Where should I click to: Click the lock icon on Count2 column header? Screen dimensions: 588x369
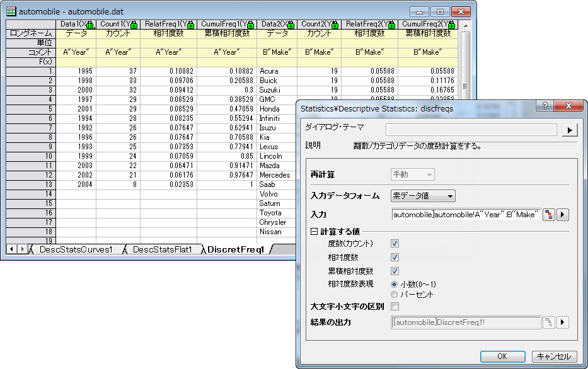pyautogui.click(x=335, y=25)
